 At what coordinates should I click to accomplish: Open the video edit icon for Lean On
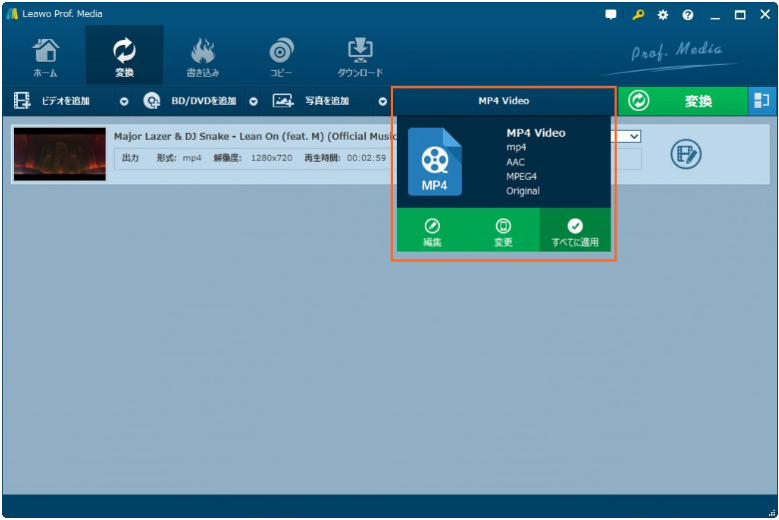[686, 154]
